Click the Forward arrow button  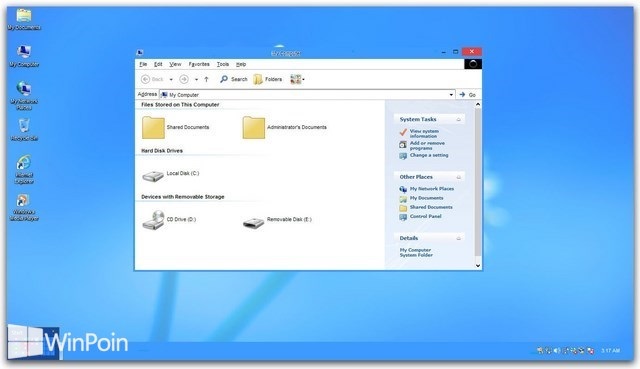(x=184, y=79)
